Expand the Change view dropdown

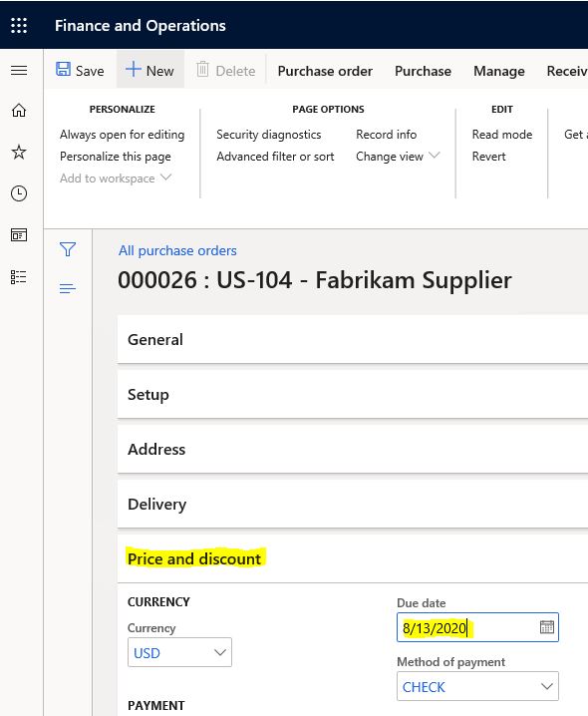tap(398, 157)
